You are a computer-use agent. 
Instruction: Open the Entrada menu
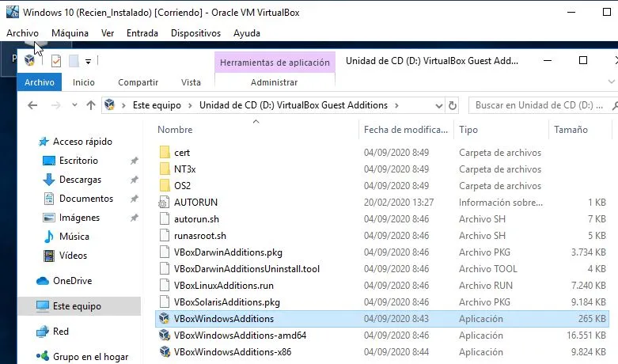tap(142, 33)
